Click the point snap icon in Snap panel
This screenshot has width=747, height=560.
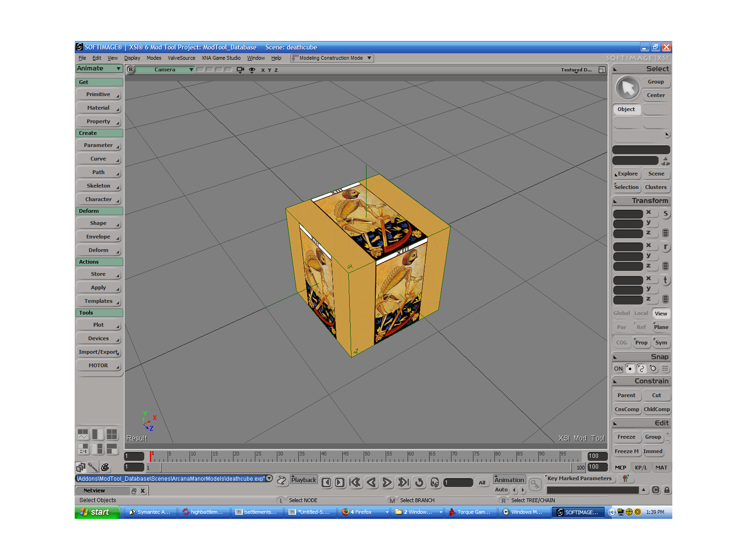629,369
